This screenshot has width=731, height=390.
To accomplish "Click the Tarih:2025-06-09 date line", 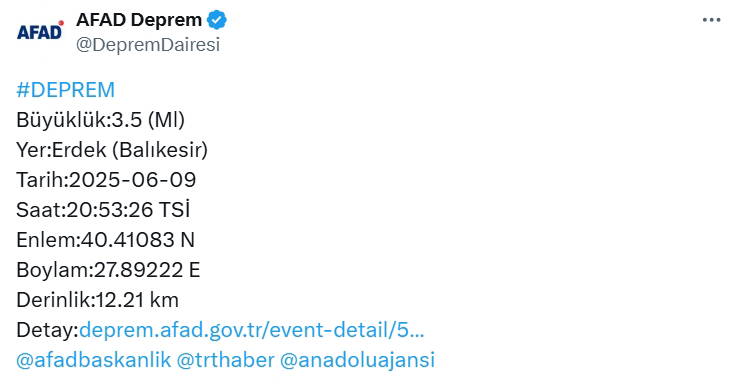I will point(106,180).
